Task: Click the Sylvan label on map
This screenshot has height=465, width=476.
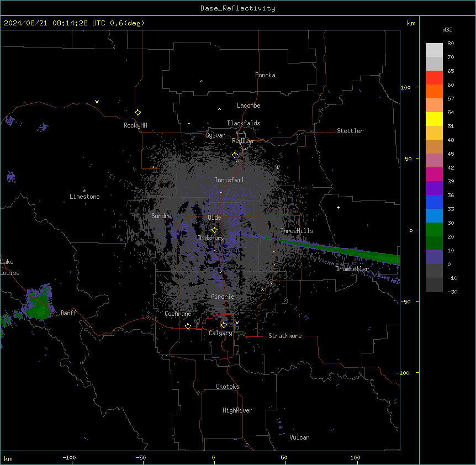Action: tap(215, 135)
